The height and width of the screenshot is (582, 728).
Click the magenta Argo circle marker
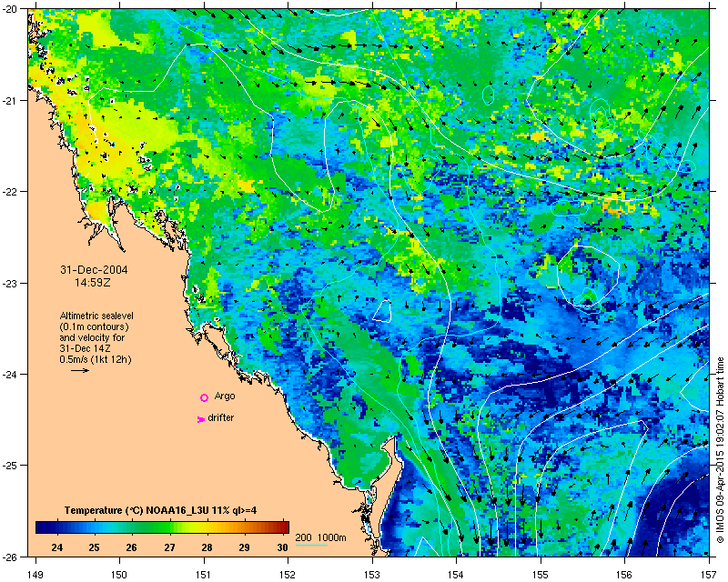[x=204, y=397]
